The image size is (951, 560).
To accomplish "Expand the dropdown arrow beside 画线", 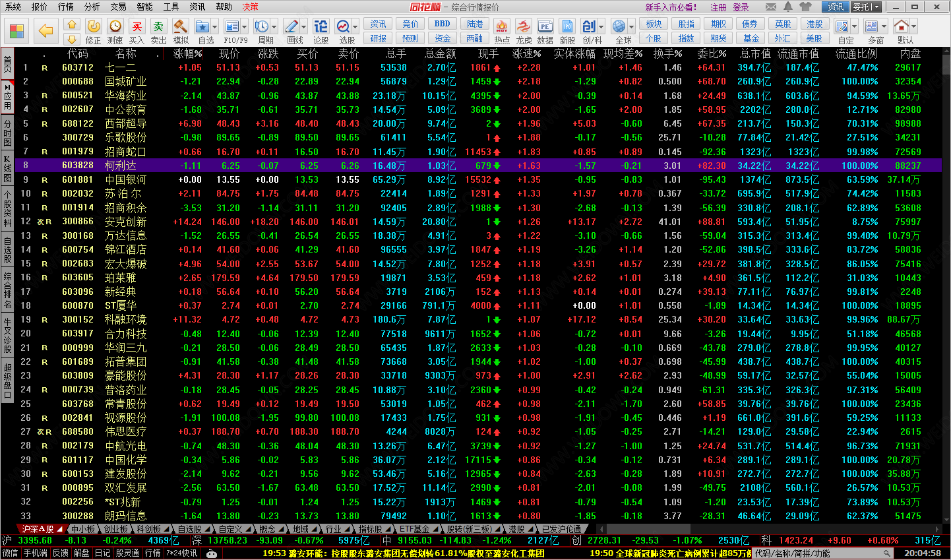I will (304, 27).
